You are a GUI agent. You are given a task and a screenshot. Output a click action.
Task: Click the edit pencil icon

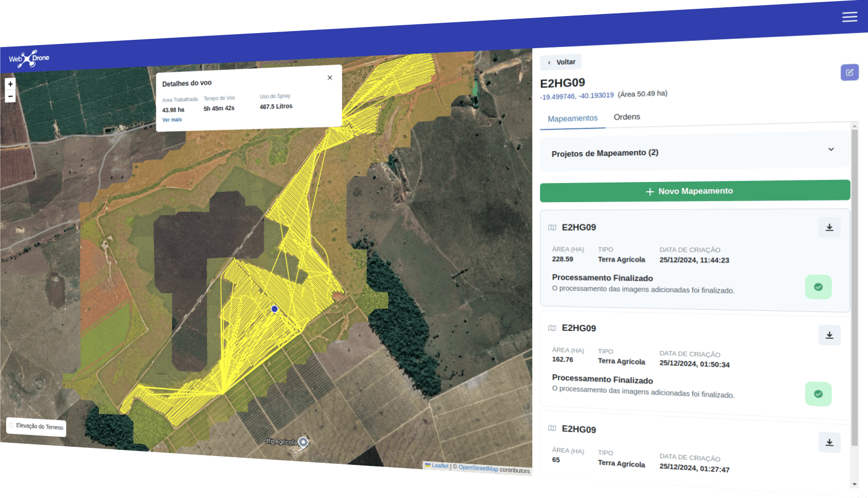(849, 72)
